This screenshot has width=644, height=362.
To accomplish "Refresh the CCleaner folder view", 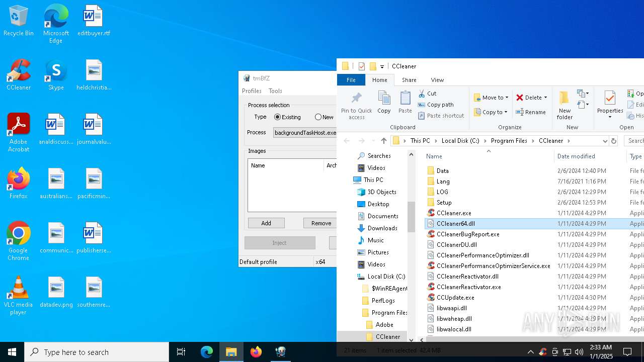I will [x=614, y=141].
